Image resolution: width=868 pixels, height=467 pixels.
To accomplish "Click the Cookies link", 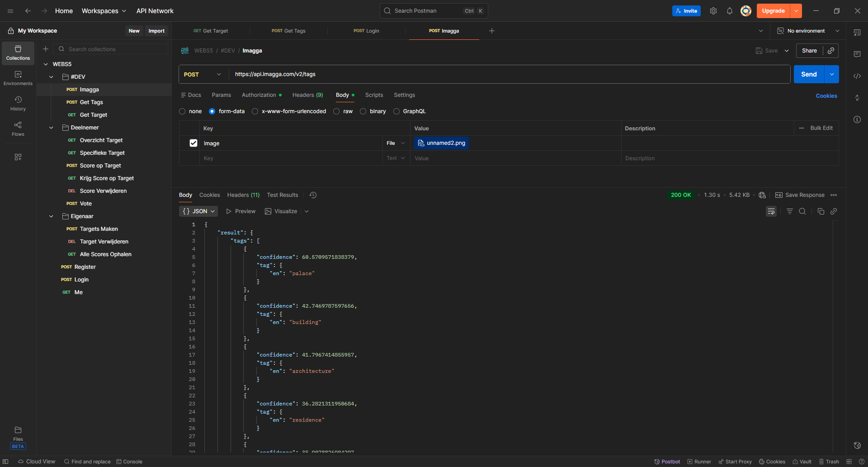I will tap(826, 96).
